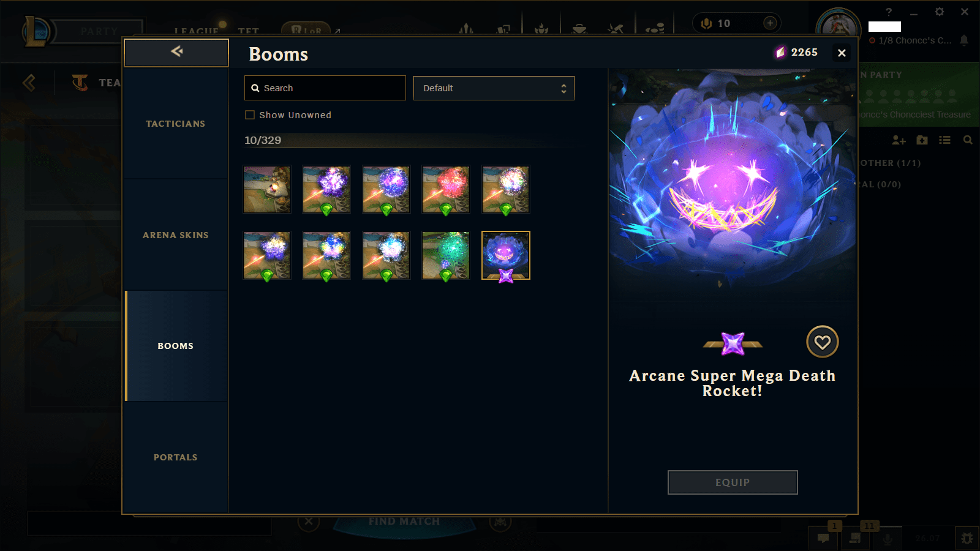Click the Star Shards currency icon next to 2265

780,53
